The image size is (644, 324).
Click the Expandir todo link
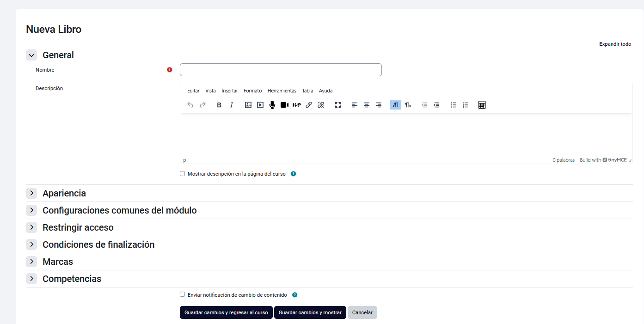pyautogui.click(x=615, y=44)
